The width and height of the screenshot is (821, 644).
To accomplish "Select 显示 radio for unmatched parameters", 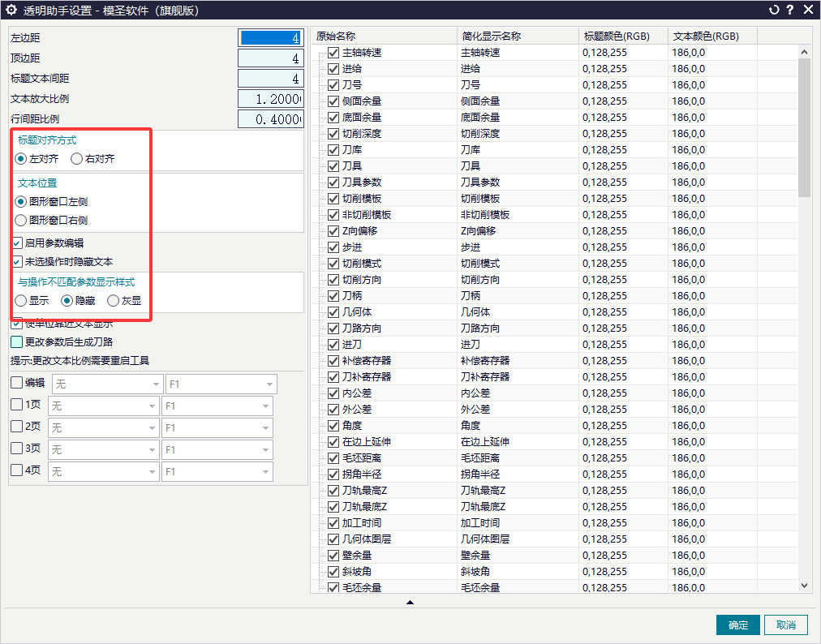I will 21,301.
